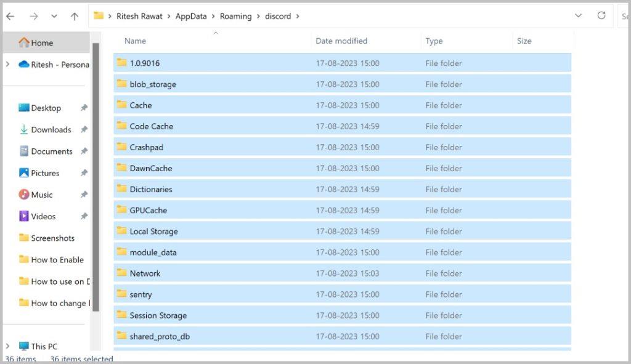The height and width of the screenshot is (364, 631).
Task: Click the Downloads arrow icon
Action: (24, 129)
